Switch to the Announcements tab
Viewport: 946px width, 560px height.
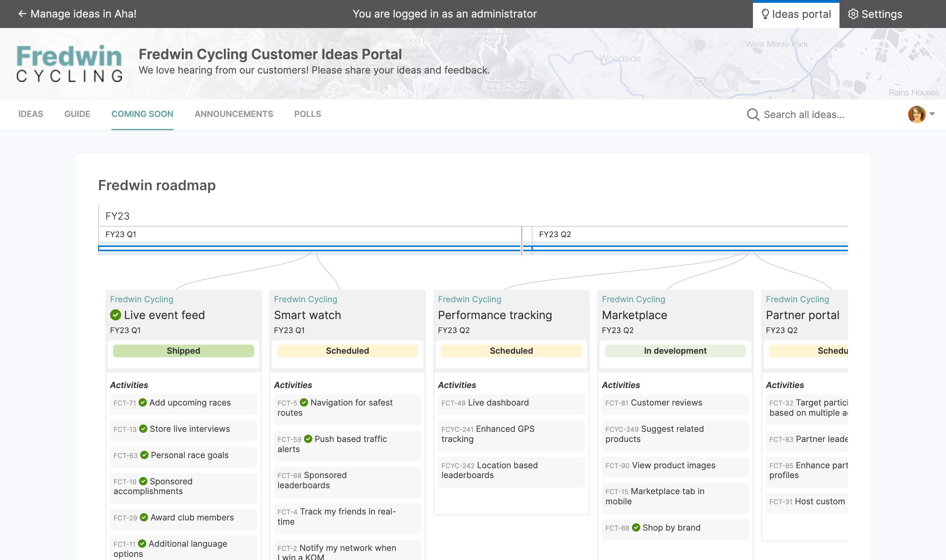pos(234,114)
